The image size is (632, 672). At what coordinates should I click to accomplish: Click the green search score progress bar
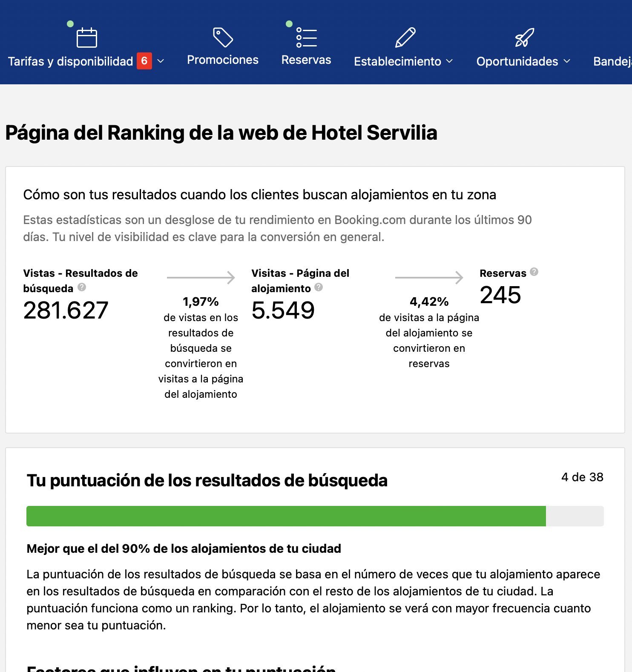286,516
